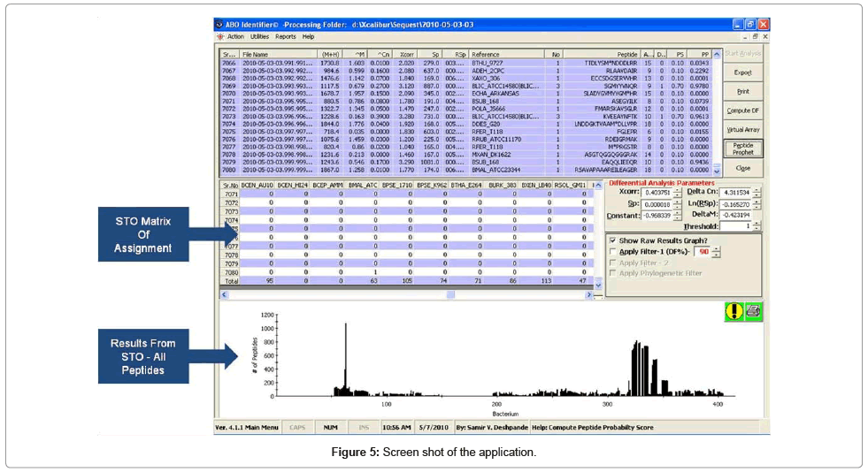This screenshot has width=868, height=472.
Task: Click STO matrix scroll-down arrow
Action: (x=598, y=285)
